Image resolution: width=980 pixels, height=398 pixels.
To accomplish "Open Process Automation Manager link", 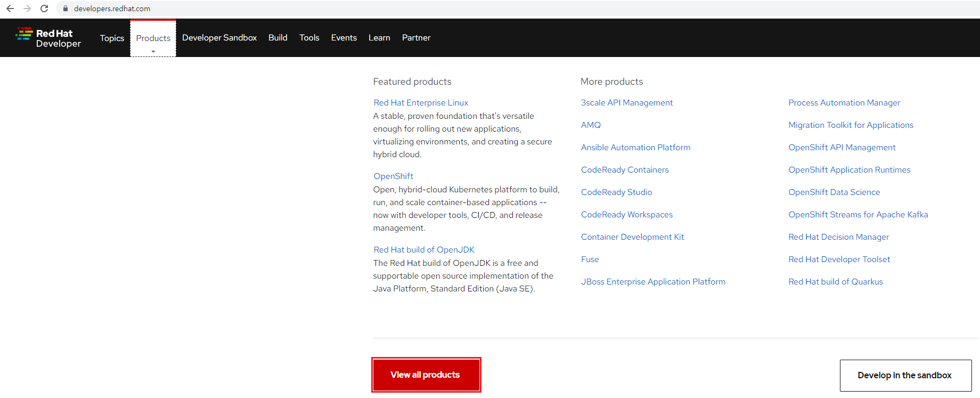I will [844, 103].
